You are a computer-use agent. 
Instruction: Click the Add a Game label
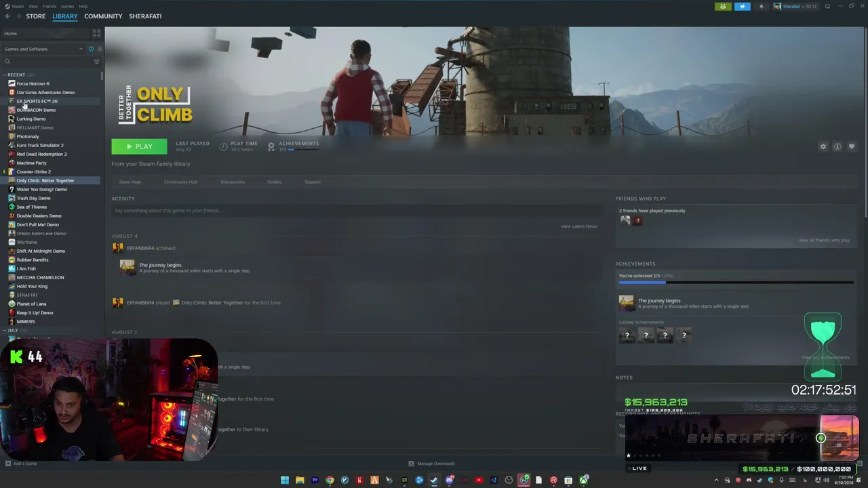point(25,464)
